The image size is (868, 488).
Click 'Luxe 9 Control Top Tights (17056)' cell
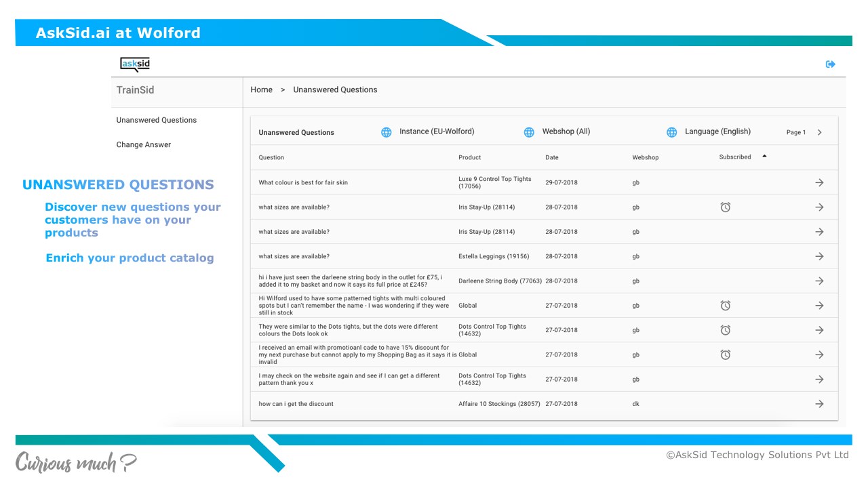point(495,182)
